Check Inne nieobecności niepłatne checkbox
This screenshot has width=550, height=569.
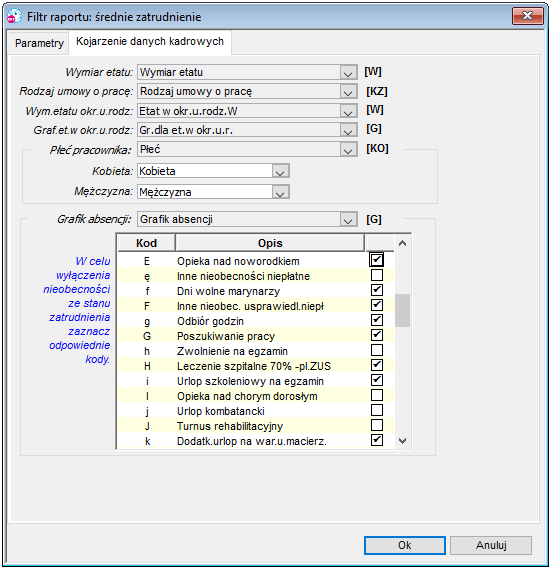(377, 275)
